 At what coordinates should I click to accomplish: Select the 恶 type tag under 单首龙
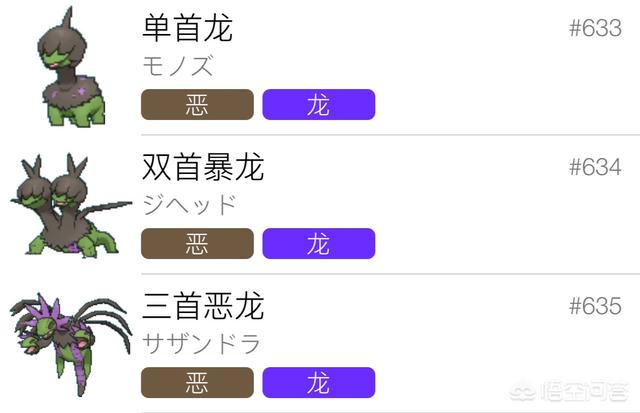click(x=197, y=104)
